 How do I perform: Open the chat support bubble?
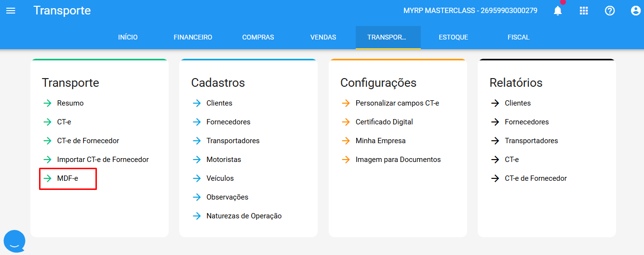click(14, 241)
